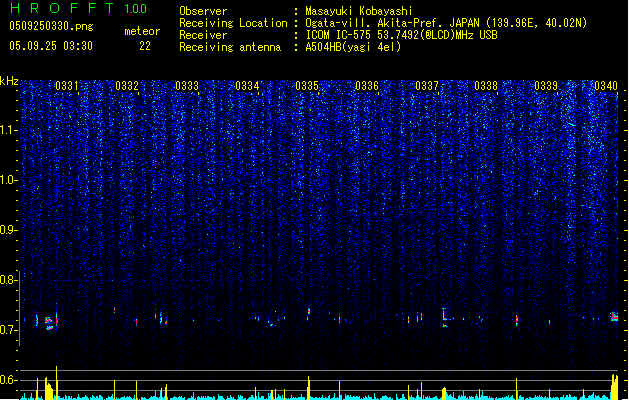Image resolution: width=629 pixels, height=400 pixels.
Task: Select antenna value A504HB(yagi 4el)
Action: [353, 47]
